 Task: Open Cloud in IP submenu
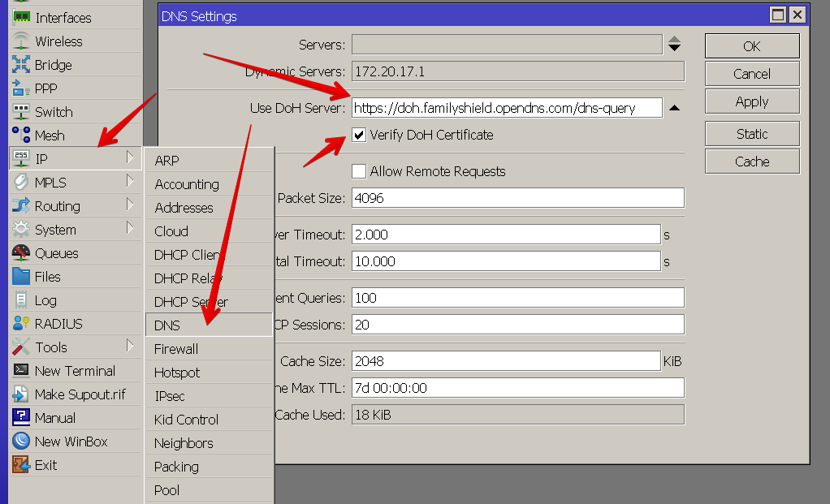(209, 231)
